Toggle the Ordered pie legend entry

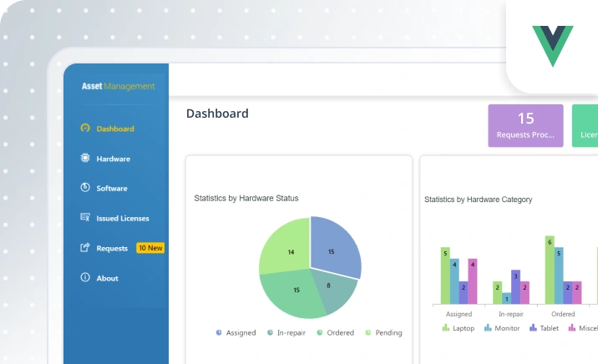[x=336, y=333]
